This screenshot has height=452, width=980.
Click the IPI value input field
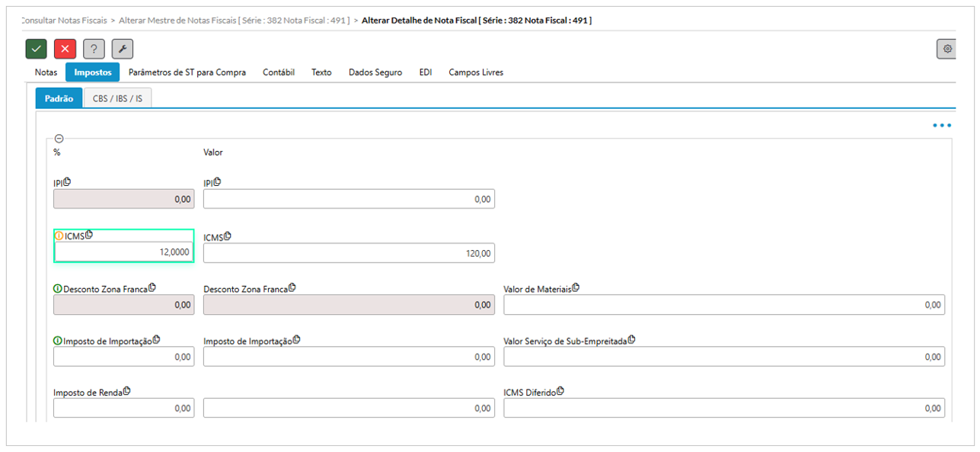(349, 199)
